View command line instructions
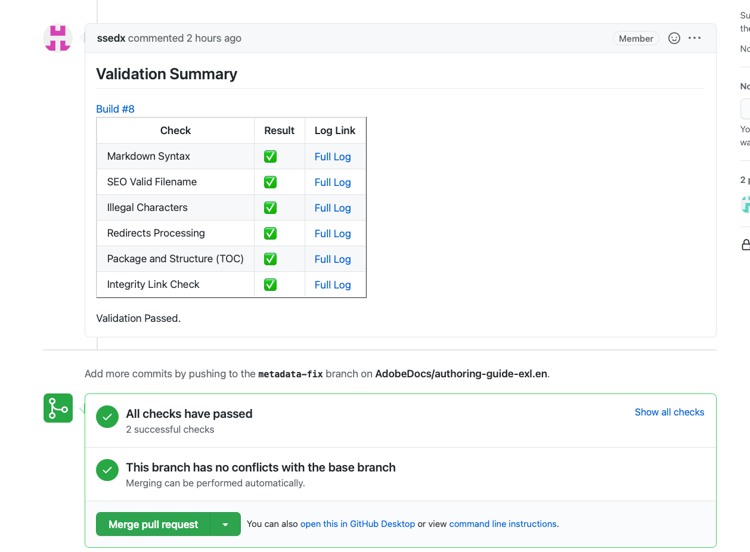Screen dimensions: 750x552 pyautogui.click(x=503, y=524)
